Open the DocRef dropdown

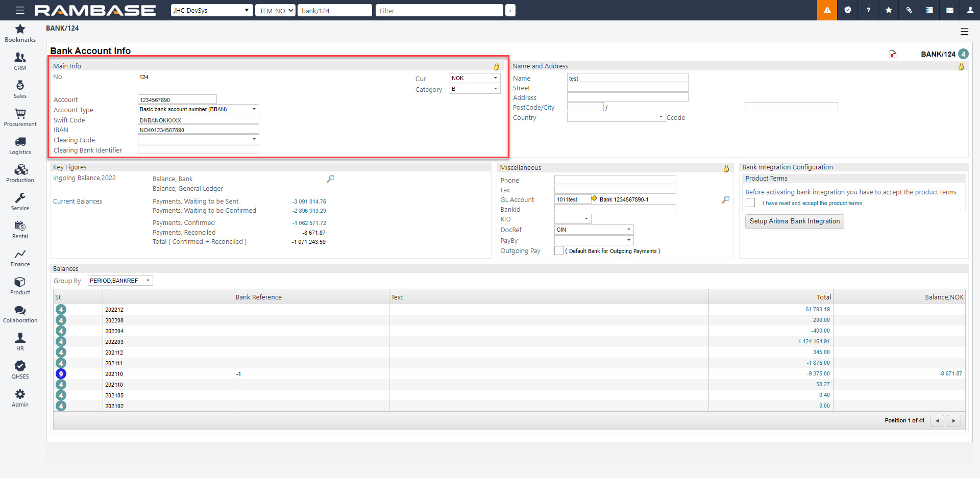click(x=594, y=230)
